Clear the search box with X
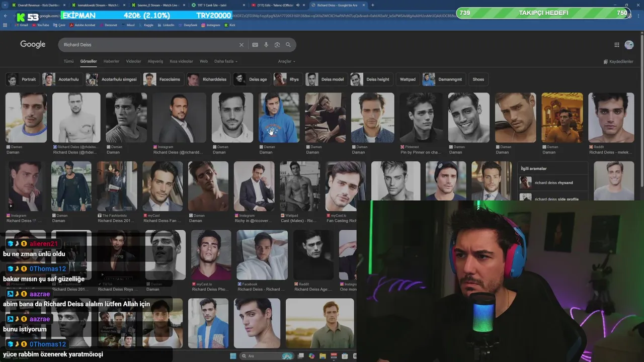This screenshot has height=362, width=644. click(x=241, y=45)
